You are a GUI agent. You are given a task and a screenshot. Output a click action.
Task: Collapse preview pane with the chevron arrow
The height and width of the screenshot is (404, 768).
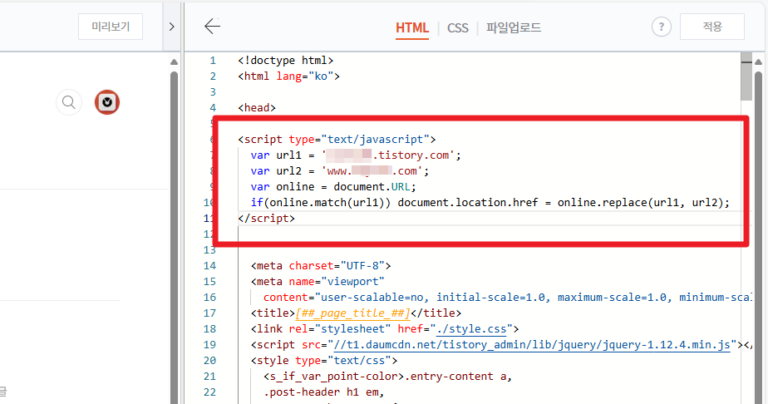[x=171, y=26]
